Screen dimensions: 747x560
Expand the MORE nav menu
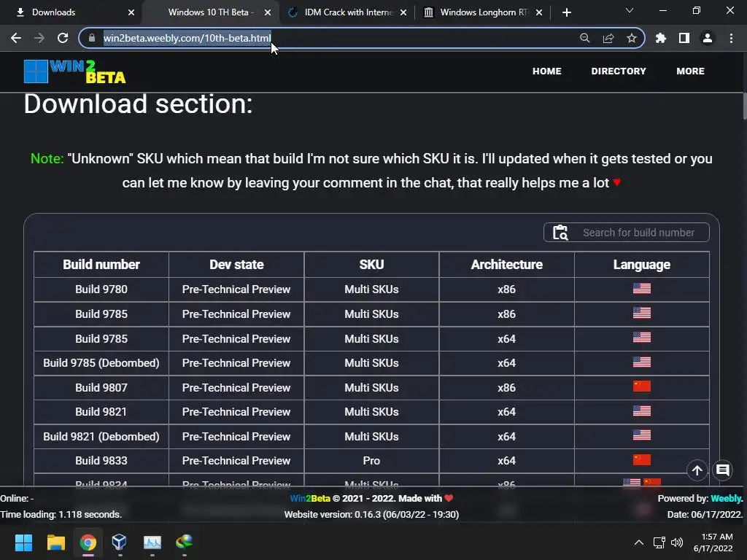point(690,71)
